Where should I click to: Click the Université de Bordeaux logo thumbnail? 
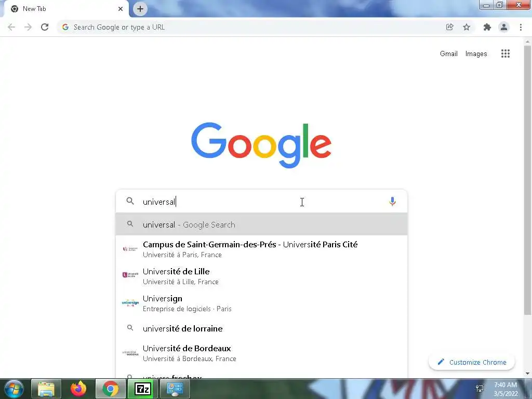tap(130, 353)
